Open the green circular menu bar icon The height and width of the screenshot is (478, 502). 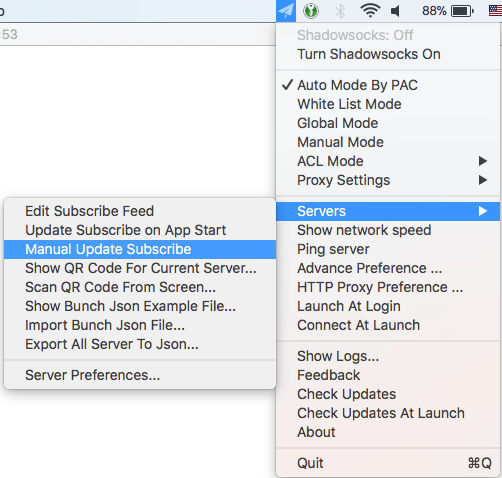[311, 11]
